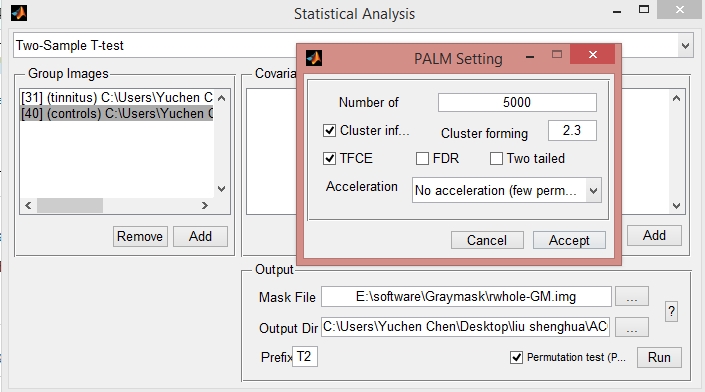Enable the Two tailed checkbox
The height and width of the screenshot is (392, 705).
pos(496,159)
